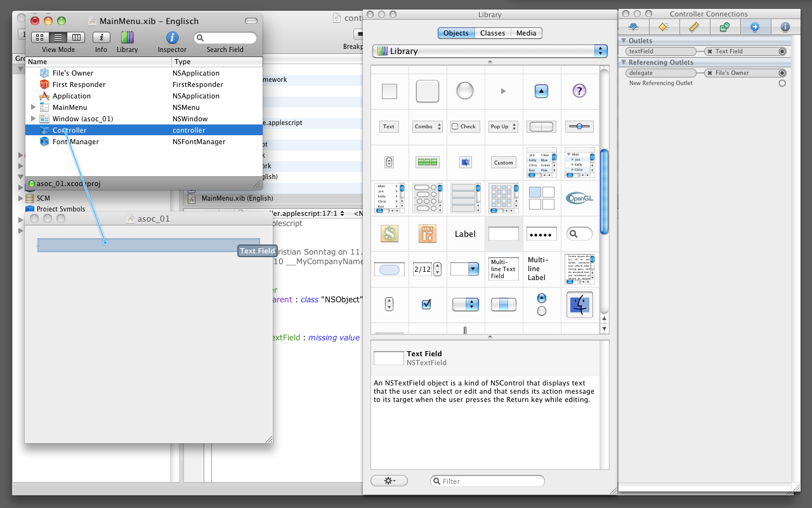Select the Check checkbox object in Library
This screenshot has width=812, height=508.
(x=464, y=126)
